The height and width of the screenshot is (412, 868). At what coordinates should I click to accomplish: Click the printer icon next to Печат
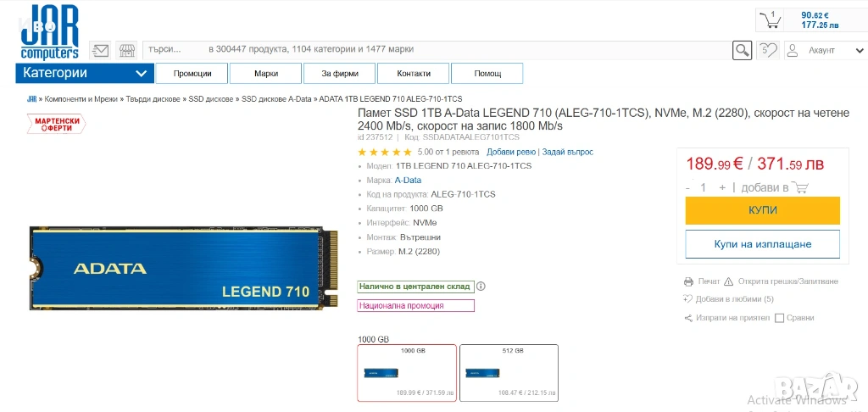tap(688, 281)
